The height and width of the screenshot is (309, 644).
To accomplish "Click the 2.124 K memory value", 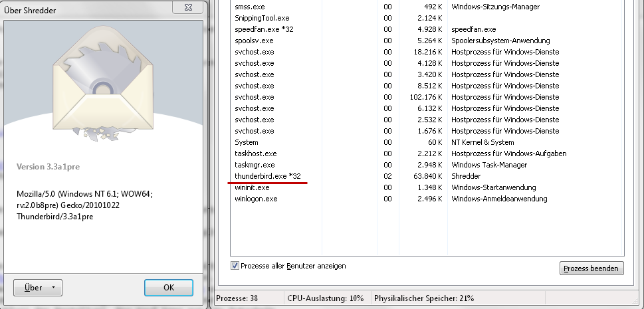I will tap(429, 18).
